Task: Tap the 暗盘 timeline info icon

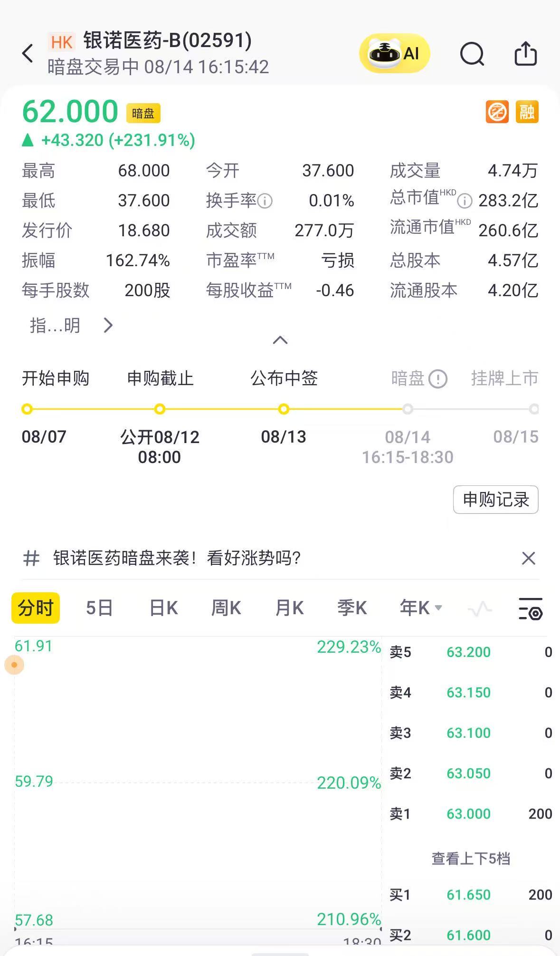Action: click(437, 379)
